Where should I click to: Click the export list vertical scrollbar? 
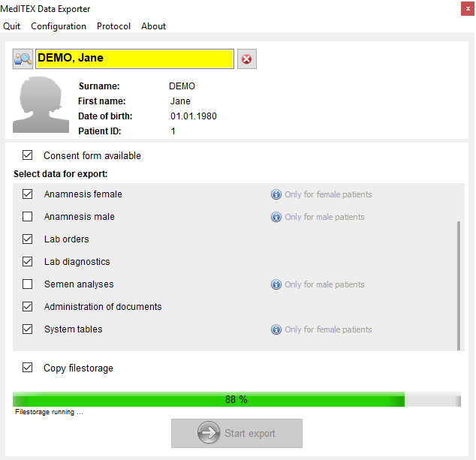[459, 285]
